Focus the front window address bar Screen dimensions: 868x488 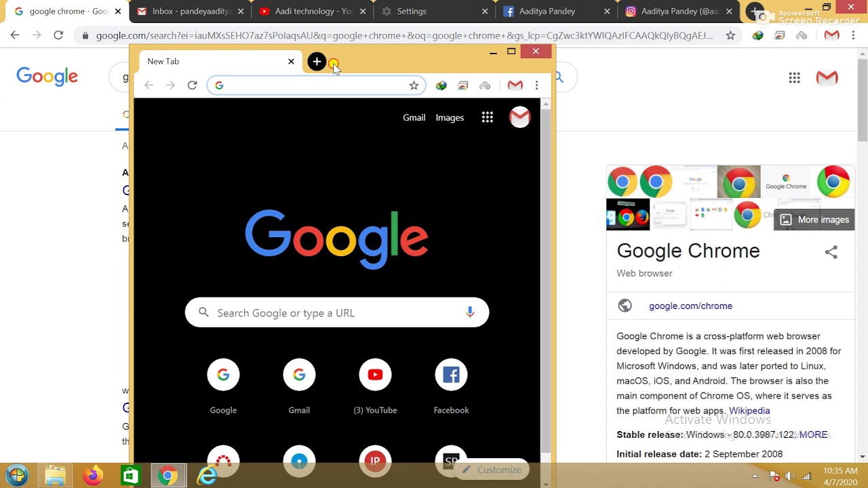click(x=315, y=85)
